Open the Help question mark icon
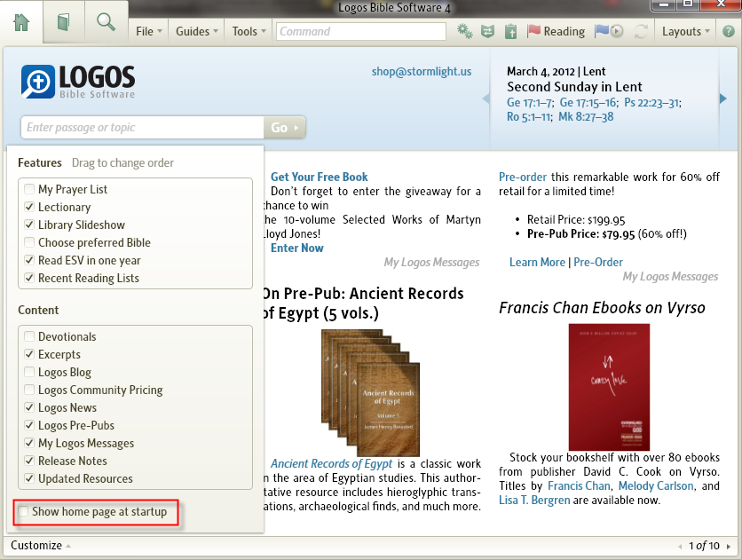Viewport: 742px width, 560px height. (729, 32)
